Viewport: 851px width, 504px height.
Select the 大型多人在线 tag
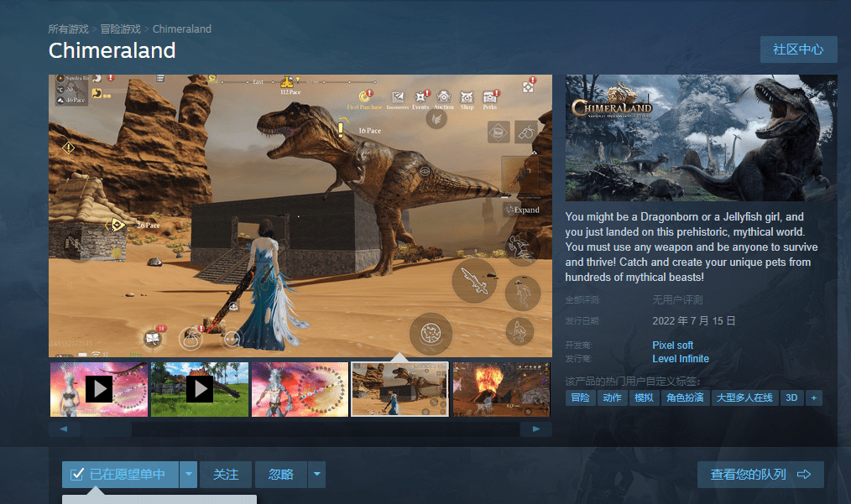[x=744, y=397]
